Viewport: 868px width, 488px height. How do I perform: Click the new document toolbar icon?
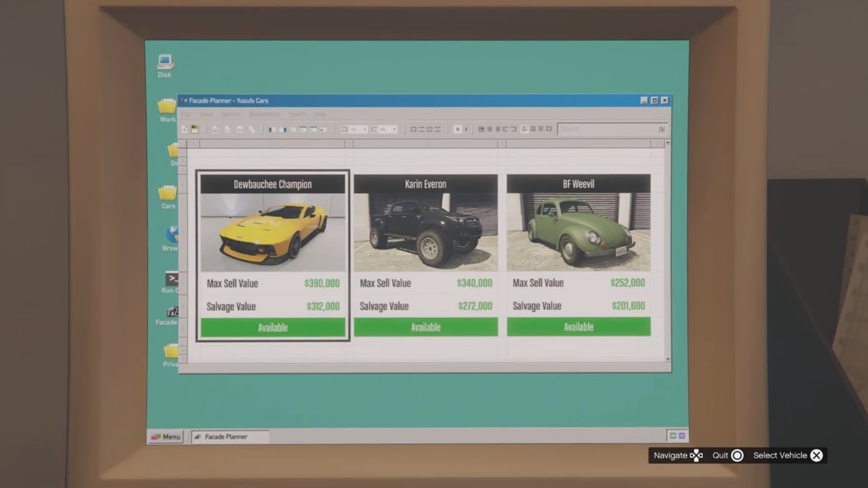[184, 129]
